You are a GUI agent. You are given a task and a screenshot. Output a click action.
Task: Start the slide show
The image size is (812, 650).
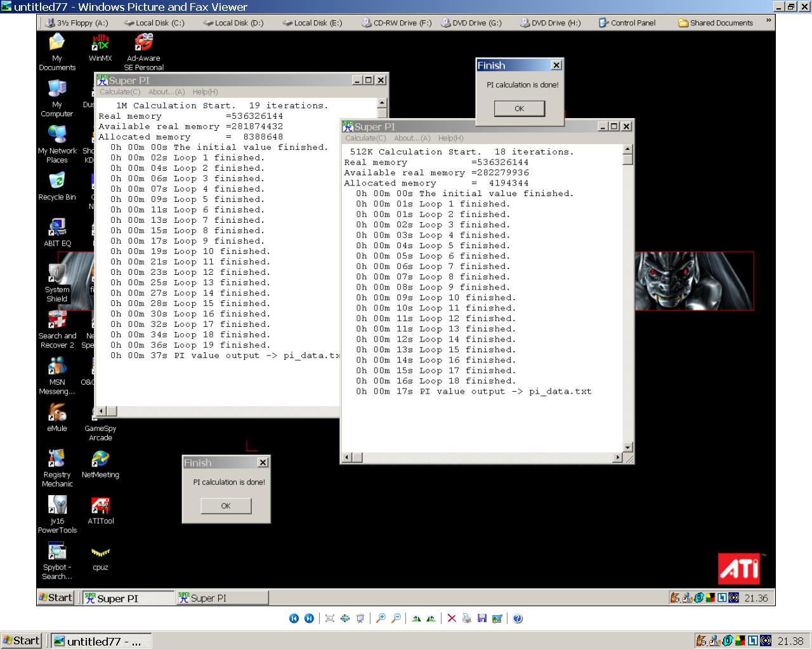coord(360,618)
